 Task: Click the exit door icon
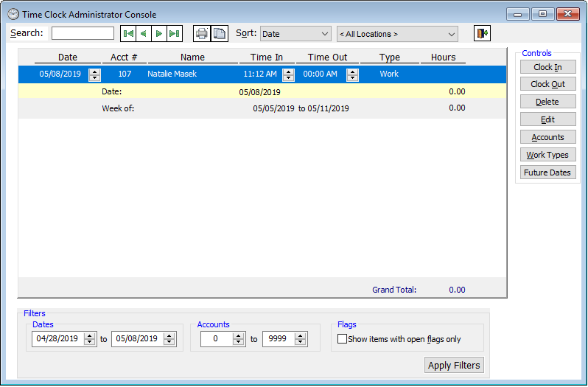coord(482,34)
